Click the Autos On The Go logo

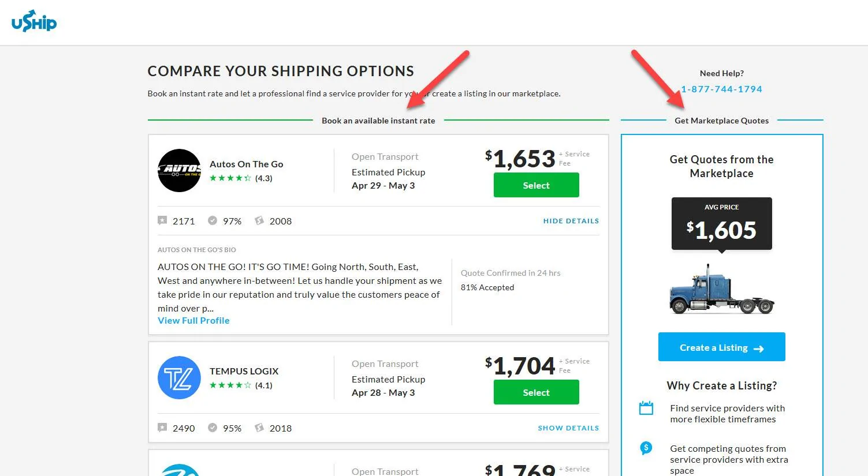click(179, 170)
